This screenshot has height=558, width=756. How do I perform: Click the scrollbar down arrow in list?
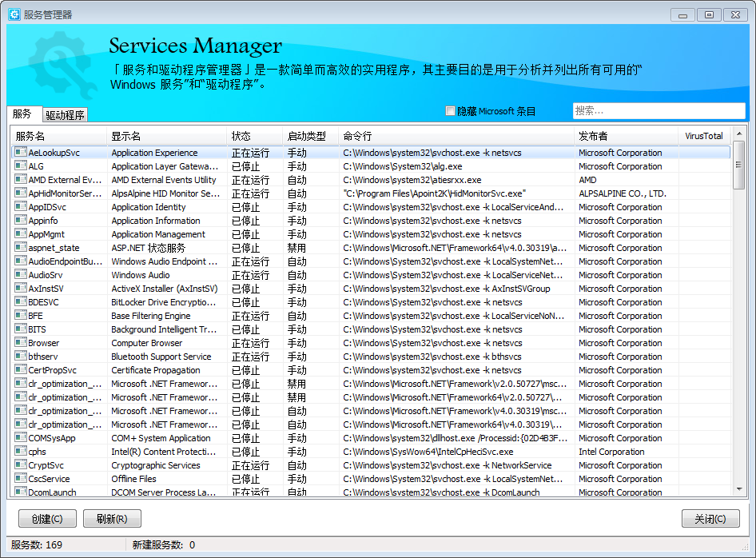click(739, 488)
